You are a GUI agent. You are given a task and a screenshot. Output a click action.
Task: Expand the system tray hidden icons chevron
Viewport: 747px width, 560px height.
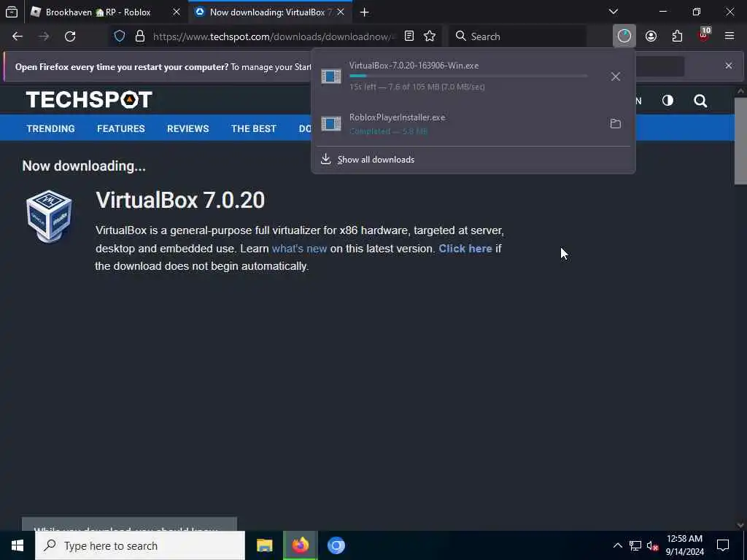pyautogui.click(x=617, y=545)
